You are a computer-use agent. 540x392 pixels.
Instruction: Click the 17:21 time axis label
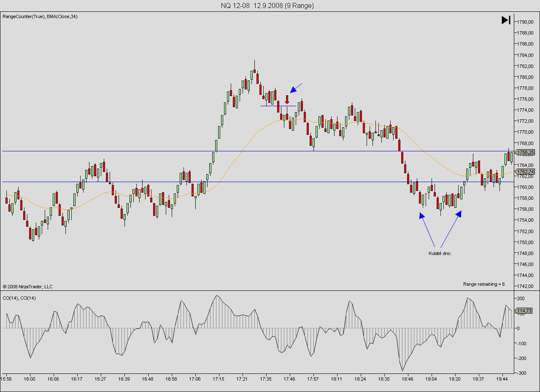point(242,379)
